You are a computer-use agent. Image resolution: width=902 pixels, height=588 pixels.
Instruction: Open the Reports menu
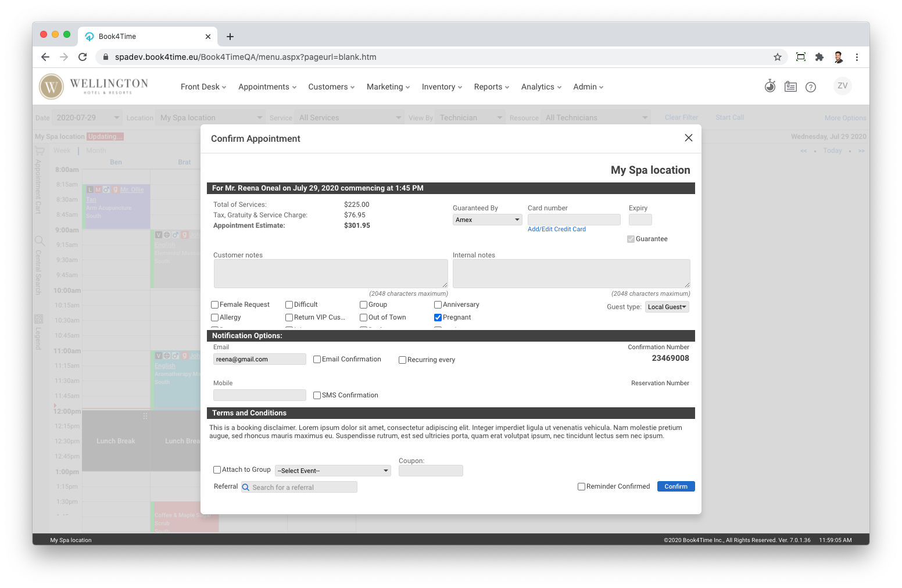pos(491,87)
